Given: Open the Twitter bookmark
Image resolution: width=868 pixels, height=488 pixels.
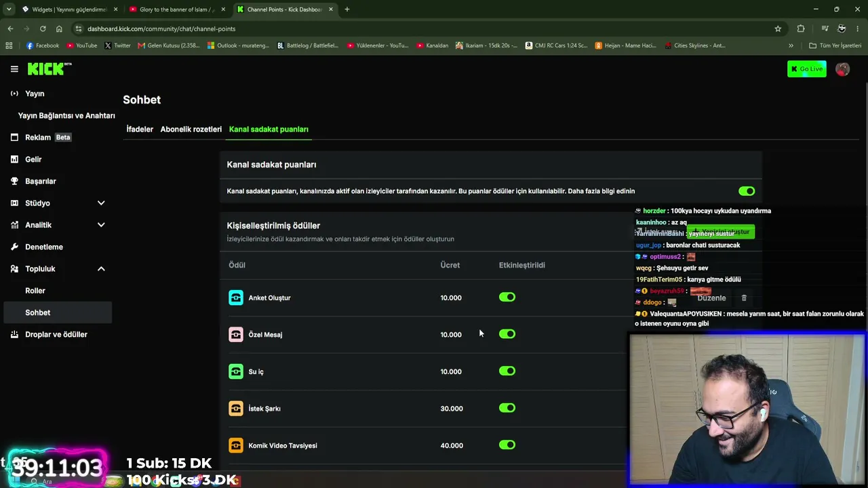Looking at the screenshot, I should 117,45.
